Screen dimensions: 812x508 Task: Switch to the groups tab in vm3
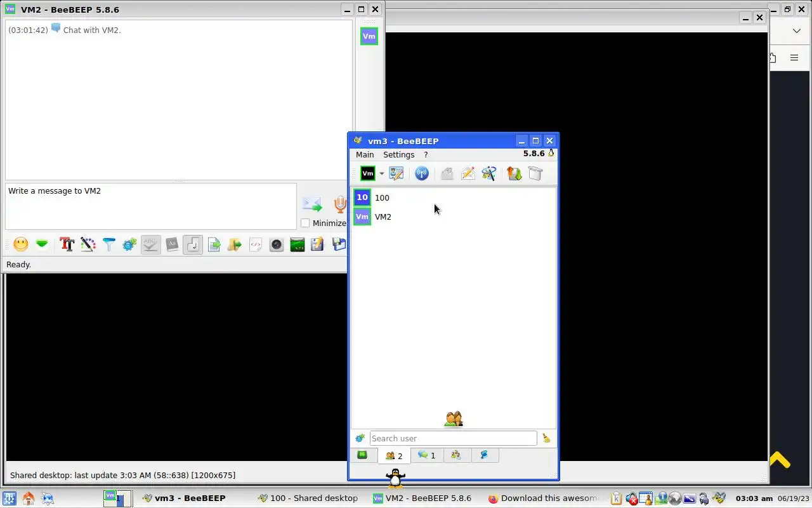point(456,455)
